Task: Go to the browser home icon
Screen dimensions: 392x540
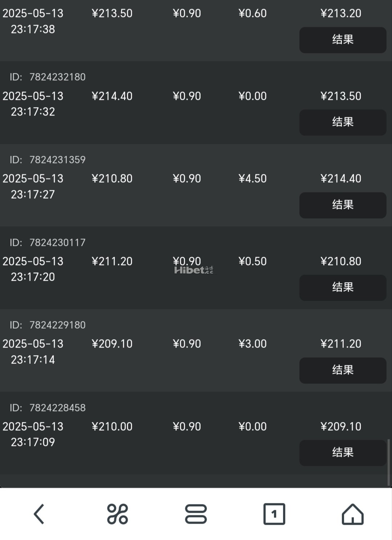Action: (x=352, y=514)
